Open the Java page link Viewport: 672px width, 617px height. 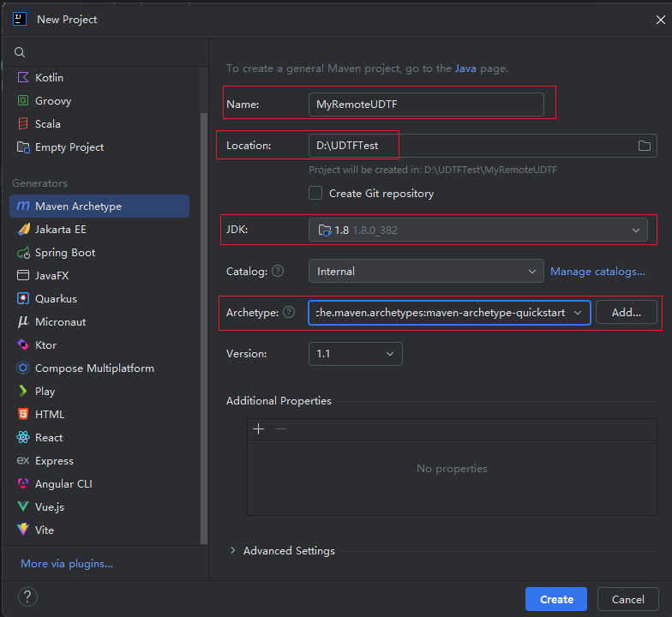[465, 69]
